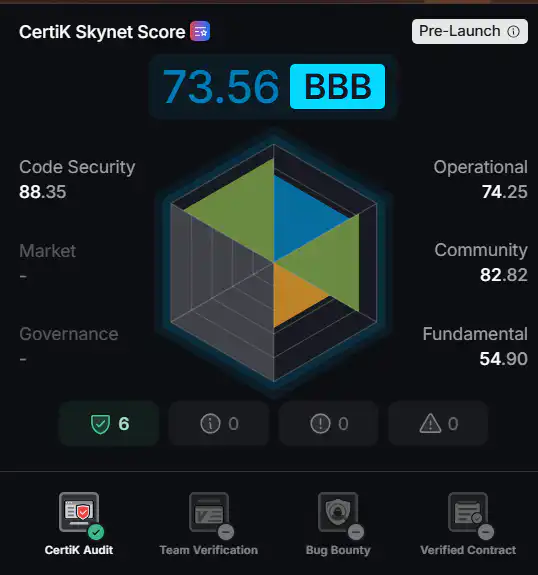Screen dimensions: 538x575
Task: Select the Governance category label
Action: click(x=69, y=334)
